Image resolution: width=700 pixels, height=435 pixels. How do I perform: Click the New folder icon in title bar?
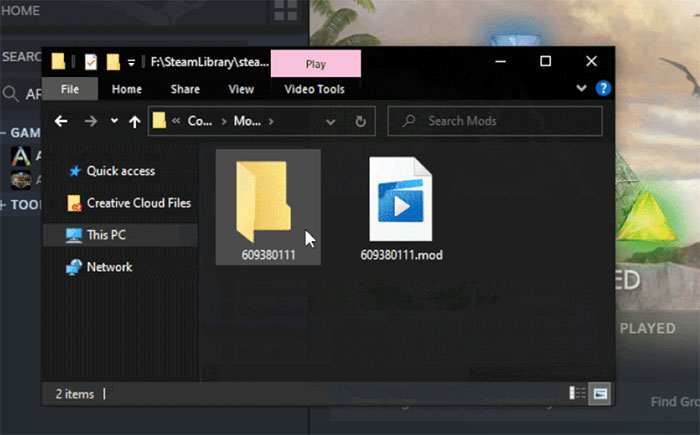pyautogui.click(x=113, y=63)
